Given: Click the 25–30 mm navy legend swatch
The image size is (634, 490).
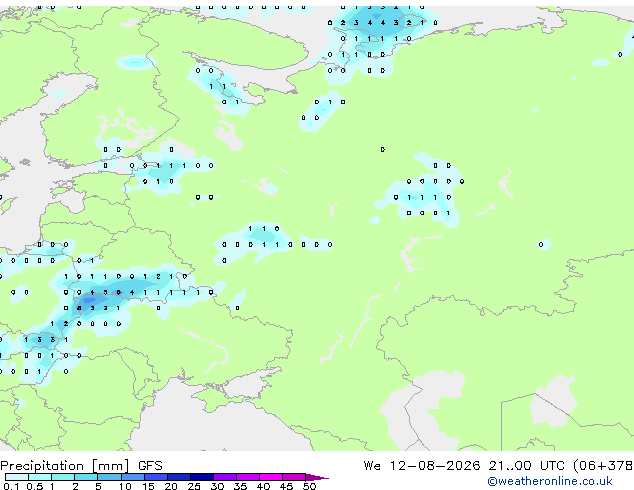Looking at the screenshot, I should coord(202,477).
